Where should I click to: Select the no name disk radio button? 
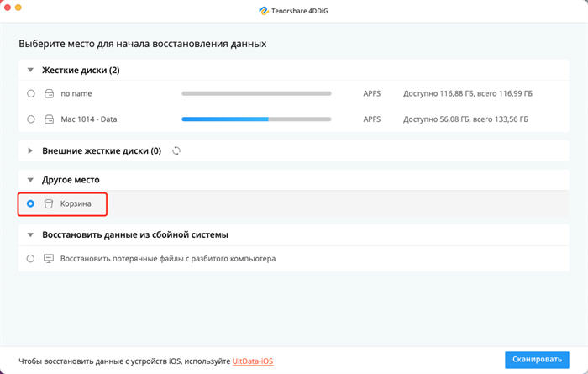[31, 93]
